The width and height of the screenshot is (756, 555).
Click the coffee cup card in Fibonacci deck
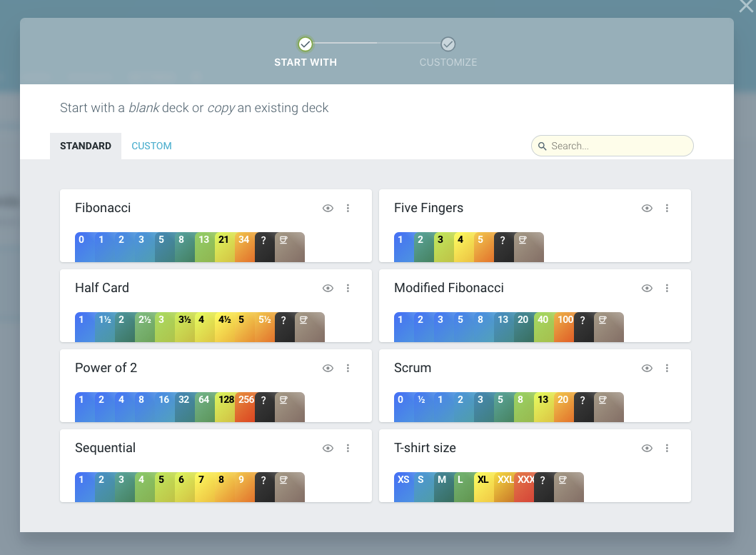point(290,247)
